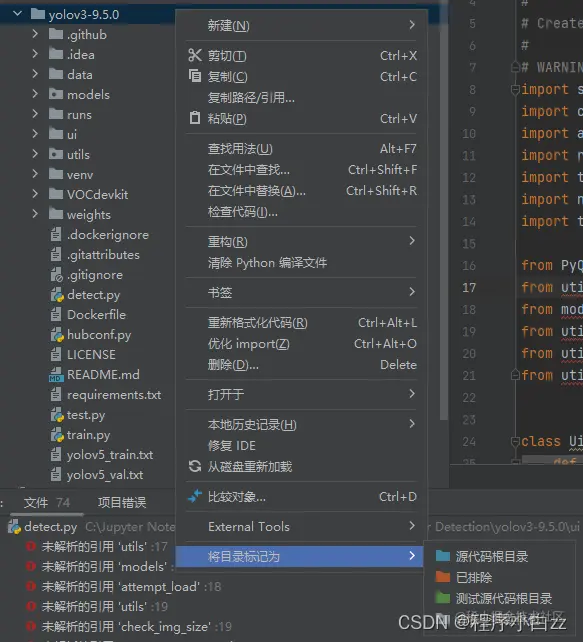Choose 在文件中查找... menu entry
Viewport: 583px width, 642px height.
click(x=301, y=170)
